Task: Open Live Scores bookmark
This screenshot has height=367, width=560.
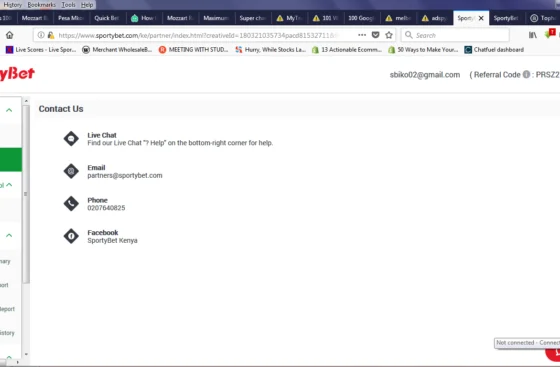Action: point(41,50)
